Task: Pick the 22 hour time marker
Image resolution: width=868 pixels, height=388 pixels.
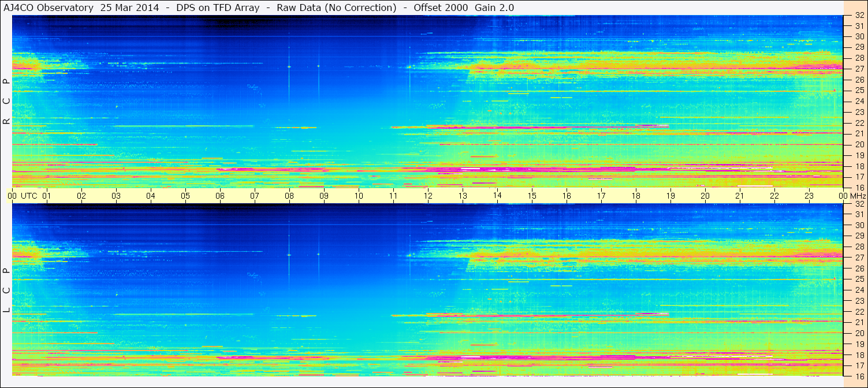Action: coord(774,196)
